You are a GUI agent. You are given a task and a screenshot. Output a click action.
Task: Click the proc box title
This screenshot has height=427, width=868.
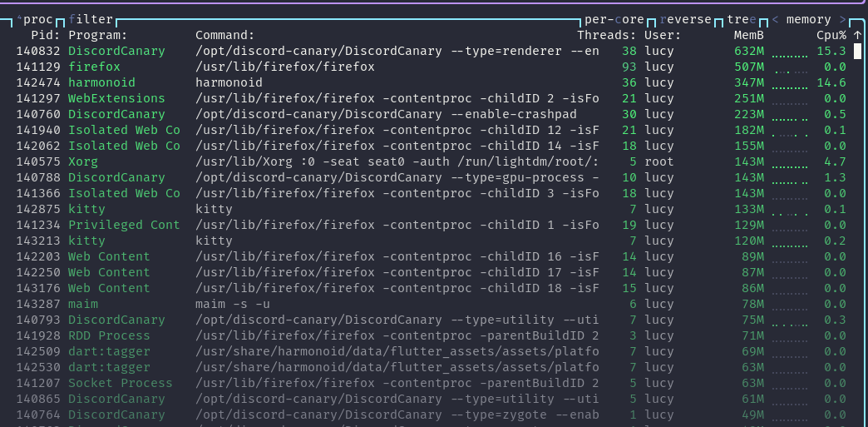[34, 20]
